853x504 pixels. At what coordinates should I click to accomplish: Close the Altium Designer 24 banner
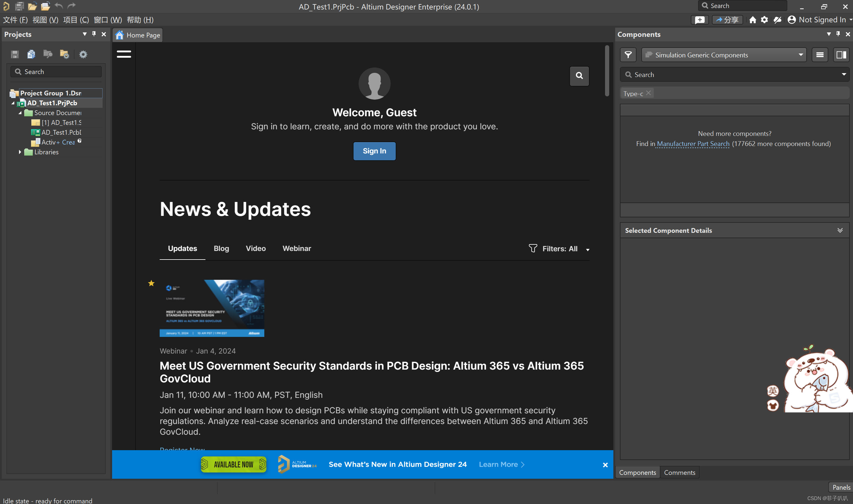tap(605, 465)
